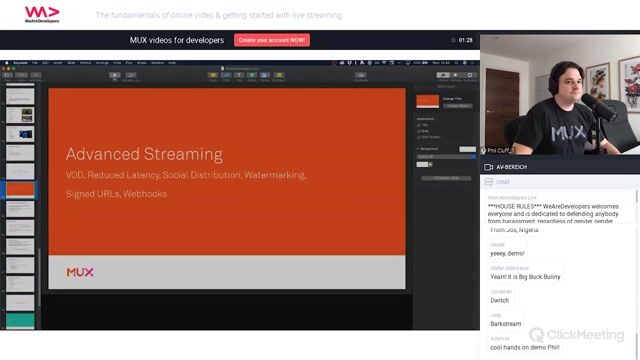Toggle the Slide Number checkbox
640x360 pixels.
click(x=419, y=137)
